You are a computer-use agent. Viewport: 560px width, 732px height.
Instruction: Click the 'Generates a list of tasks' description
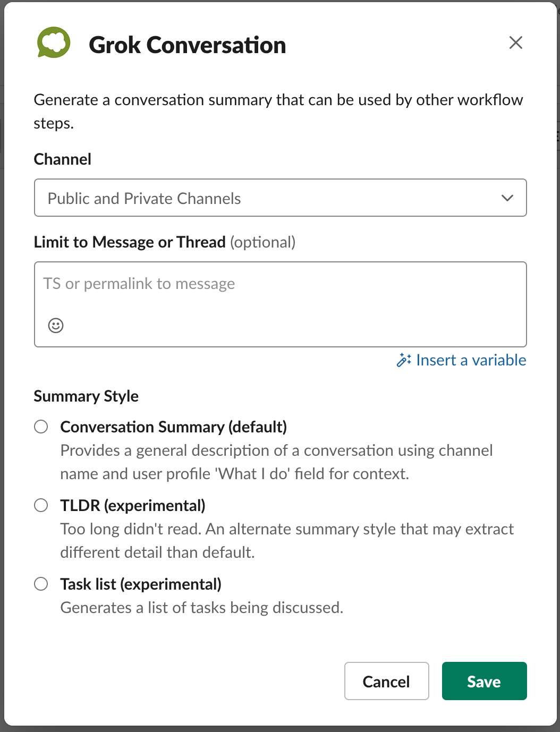click(201, 608)
